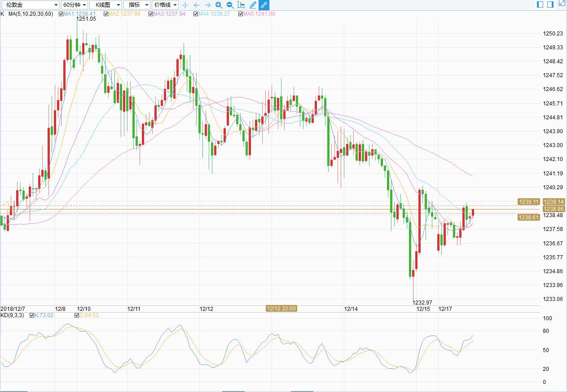Viewport: 567px width, 392px height.
Task: Expand the 60分钟 timeframe dropdown
Action: [74, 5]
